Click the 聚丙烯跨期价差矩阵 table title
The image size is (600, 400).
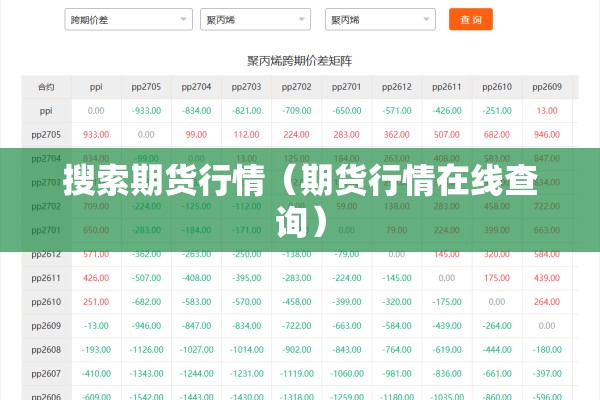tap(299, 61)
